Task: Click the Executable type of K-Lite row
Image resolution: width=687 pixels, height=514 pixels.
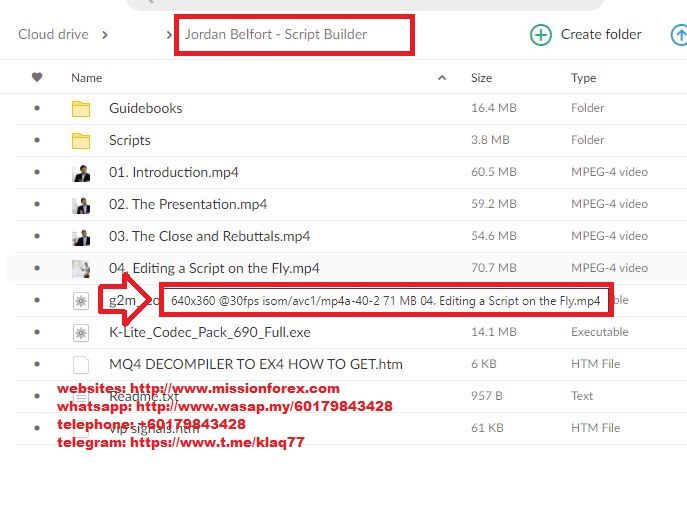Action: [x=599, y=332]
